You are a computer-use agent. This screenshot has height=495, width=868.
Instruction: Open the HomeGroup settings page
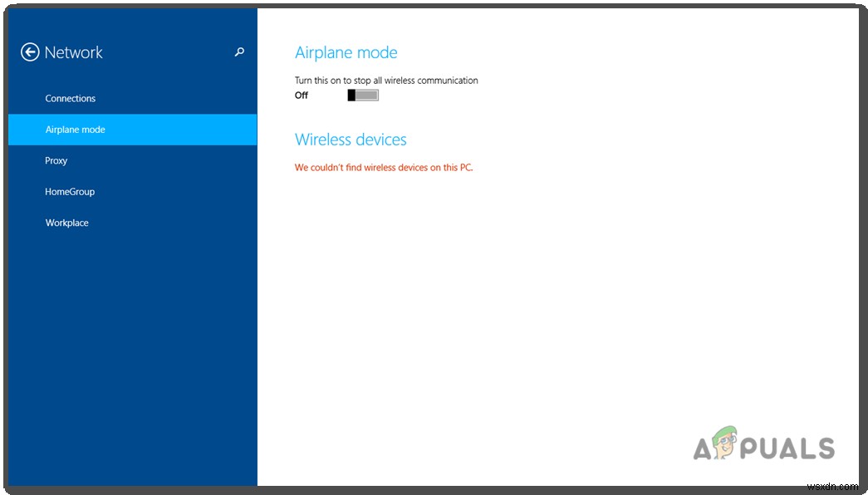(x=133, y=192)
